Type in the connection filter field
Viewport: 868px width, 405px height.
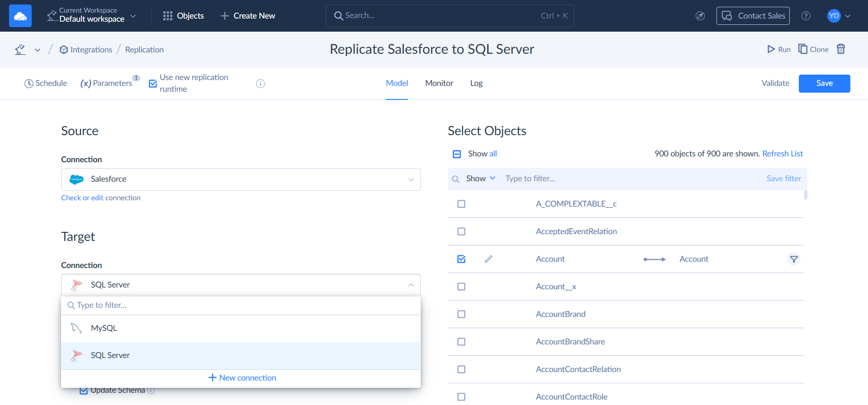click(241, 306)
